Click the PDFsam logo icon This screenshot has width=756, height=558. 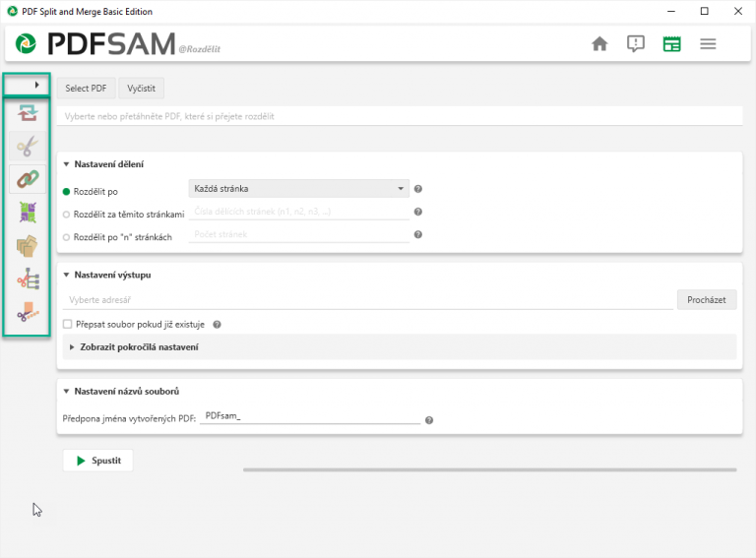[26, 44]
